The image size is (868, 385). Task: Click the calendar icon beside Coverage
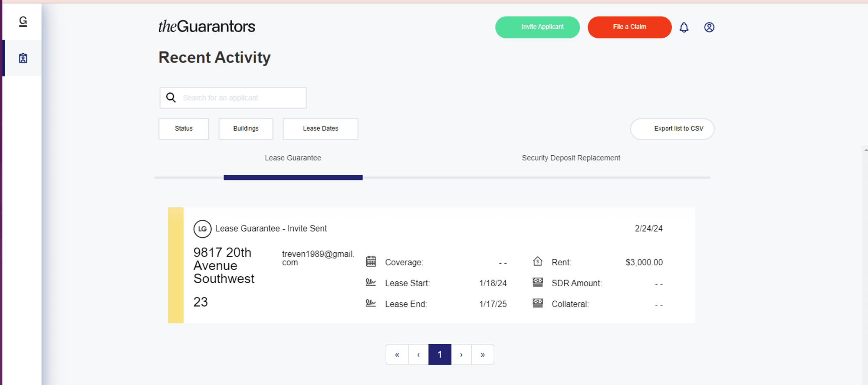click(x=371, y=261)
